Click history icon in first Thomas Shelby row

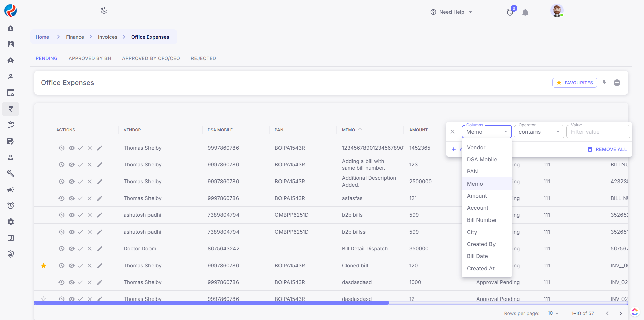61,148
